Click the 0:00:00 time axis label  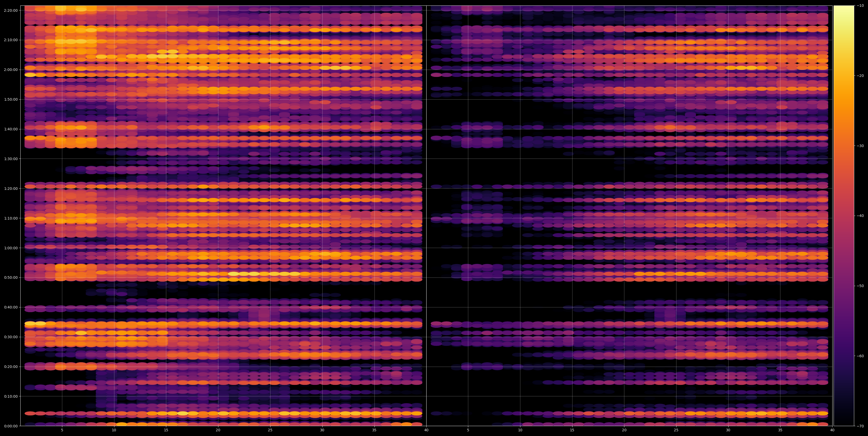(x=10, y=426)
